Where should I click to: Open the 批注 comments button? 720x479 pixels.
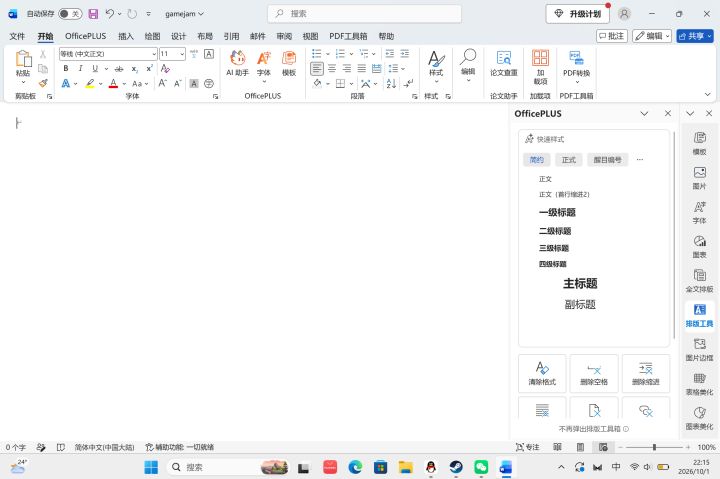click(612, 36)
